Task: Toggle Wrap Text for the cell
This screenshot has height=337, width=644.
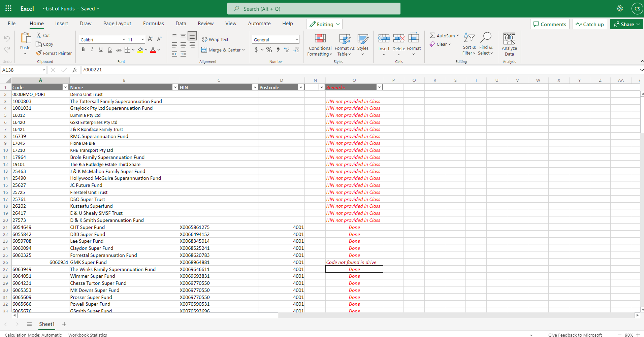Action: point(215,39)
